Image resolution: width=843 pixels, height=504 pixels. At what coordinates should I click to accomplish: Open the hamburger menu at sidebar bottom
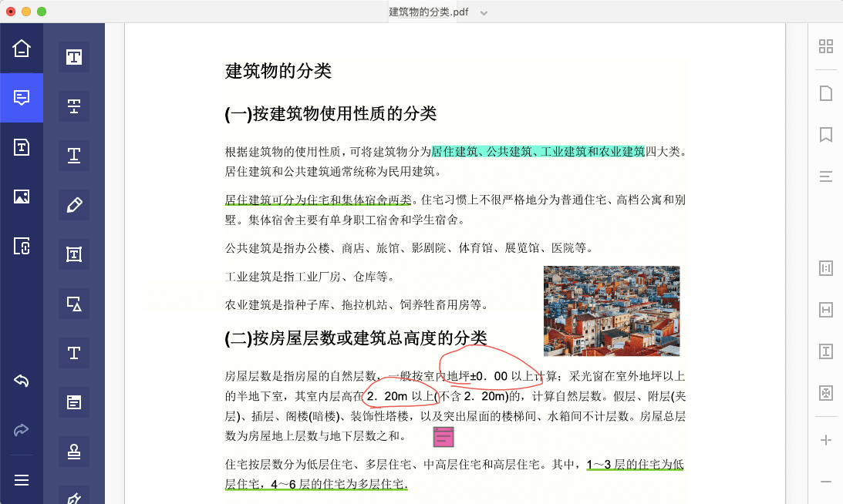click(22, 480)
